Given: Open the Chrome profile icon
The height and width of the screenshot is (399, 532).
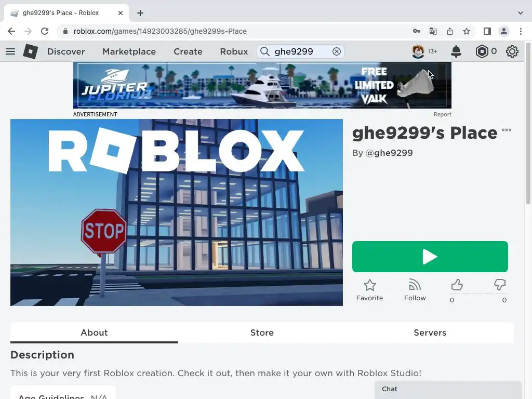Looking at the screenshot, I should click(x=504, y=31).
